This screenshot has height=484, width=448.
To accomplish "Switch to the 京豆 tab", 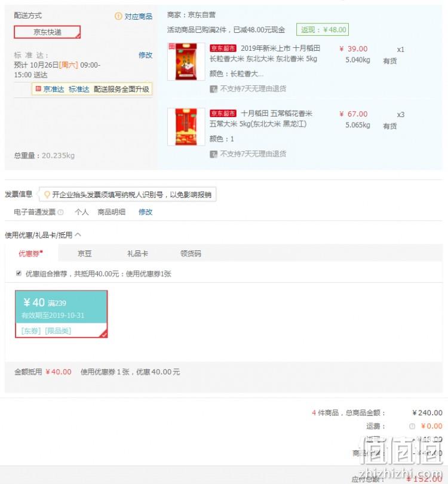I will coord(85,254).
